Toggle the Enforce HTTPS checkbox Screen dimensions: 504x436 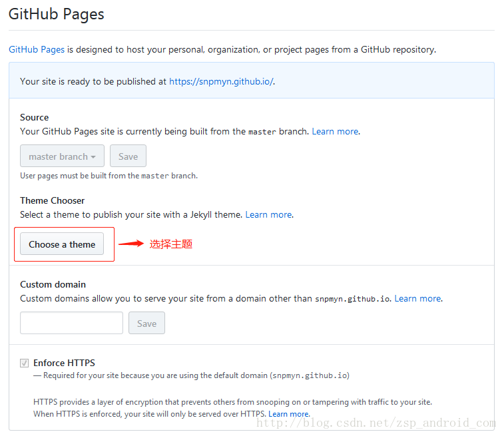(24, 363)
